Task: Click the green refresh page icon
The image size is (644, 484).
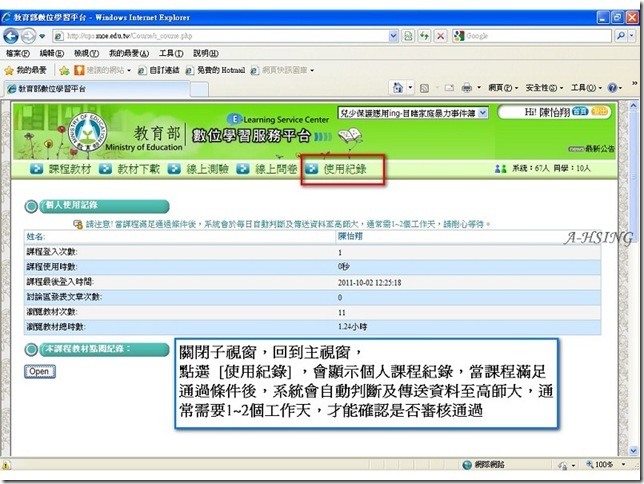Action: [x=424, y=36]
